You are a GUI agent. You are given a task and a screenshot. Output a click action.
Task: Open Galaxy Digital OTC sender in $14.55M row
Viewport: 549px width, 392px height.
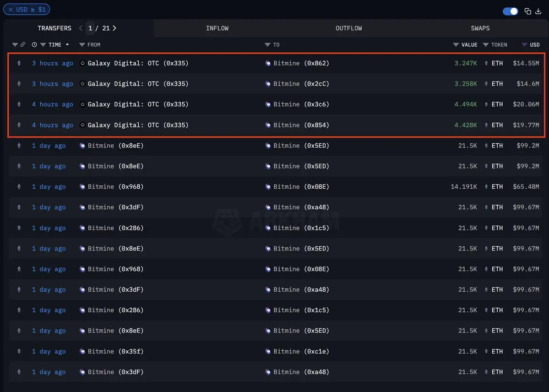138,63
